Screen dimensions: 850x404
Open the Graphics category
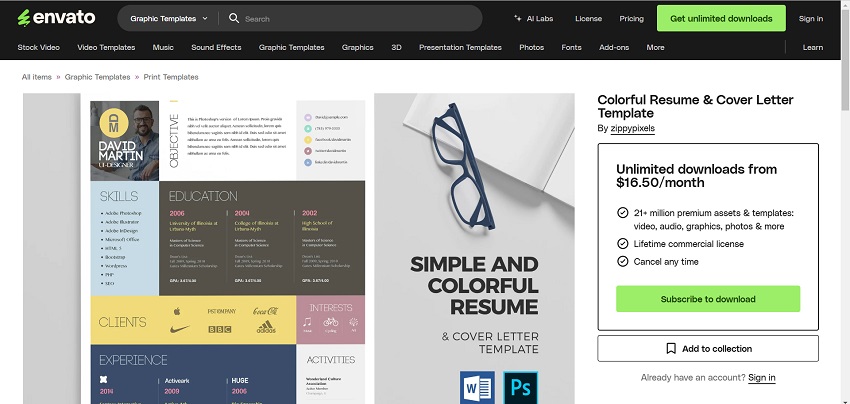[x=357, y=47]
